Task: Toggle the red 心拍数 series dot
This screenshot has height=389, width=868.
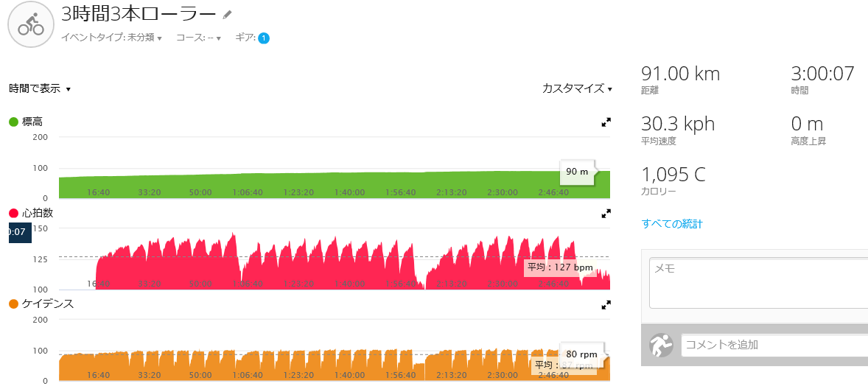Action: point(14,213)
